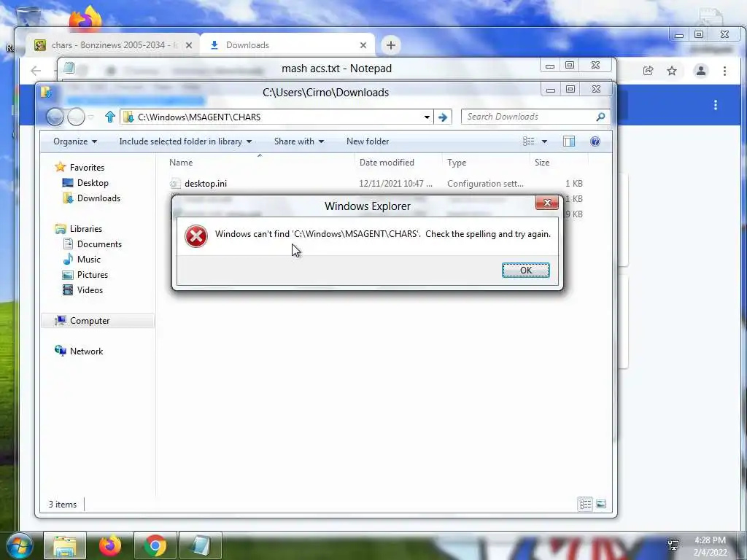Click the Explorer Forward navigation button
747x560 pixels.
(76, 117)
